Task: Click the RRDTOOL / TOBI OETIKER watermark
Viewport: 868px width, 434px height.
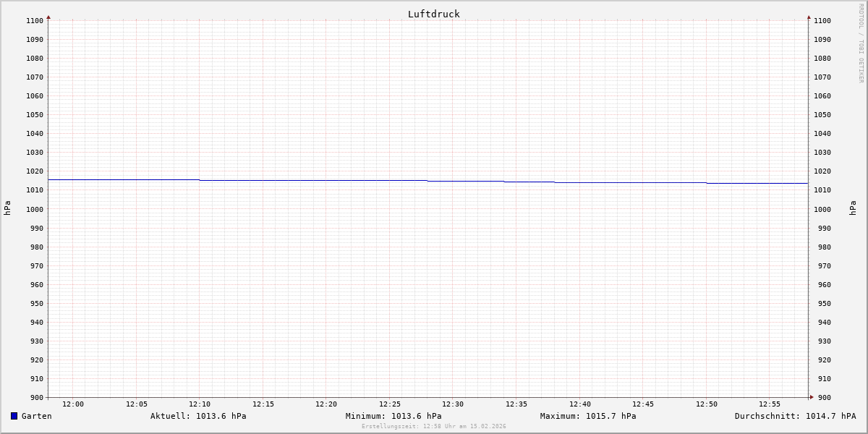Action: tap(861, 43)
